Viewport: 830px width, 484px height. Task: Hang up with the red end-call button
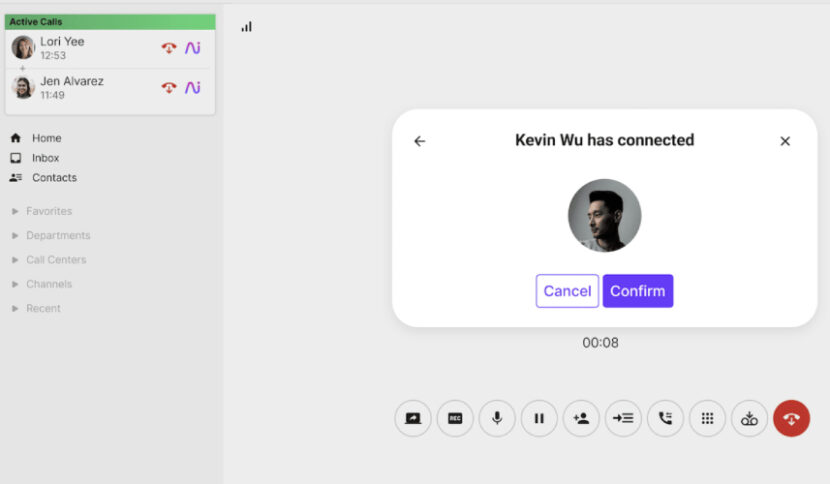tap(791, 418)
